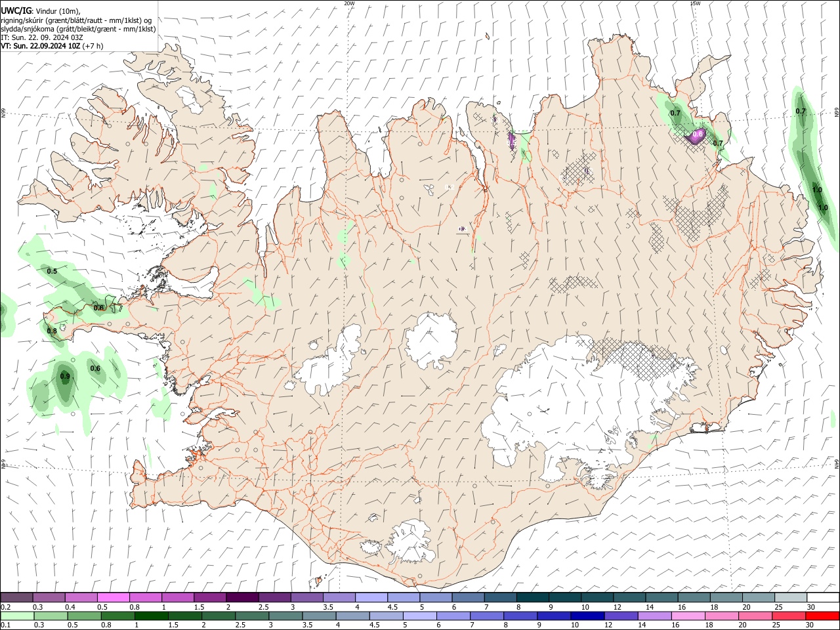Click '0.7' northwest of the purple snow cell

[x=675, y=114]
